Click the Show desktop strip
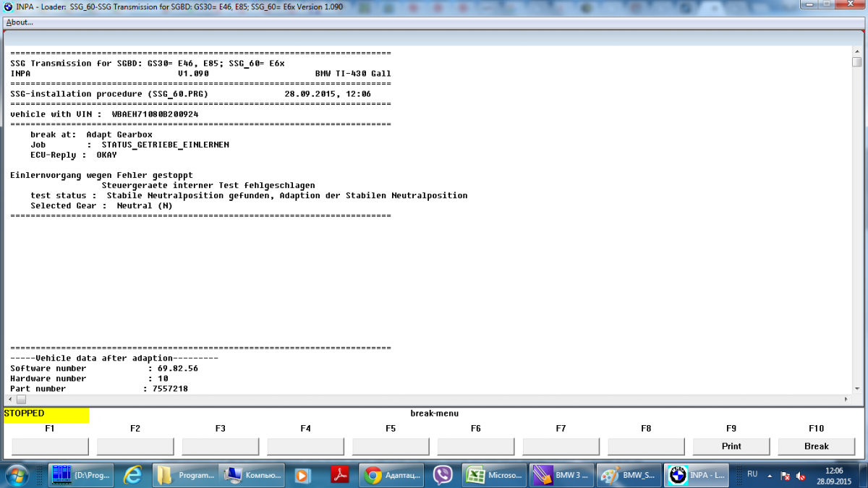Viewport: 868px width, 488px height. [x=864, y=476]
